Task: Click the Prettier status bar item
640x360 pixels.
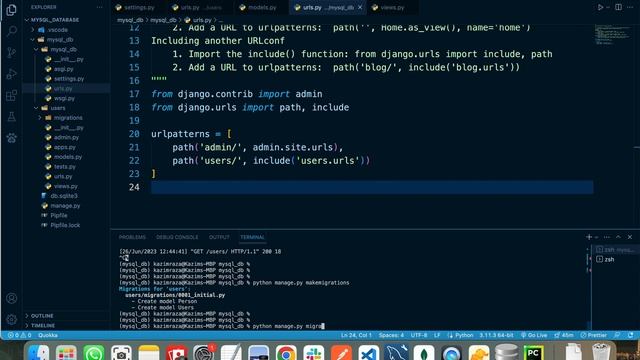Action: (x=593, y=335)
